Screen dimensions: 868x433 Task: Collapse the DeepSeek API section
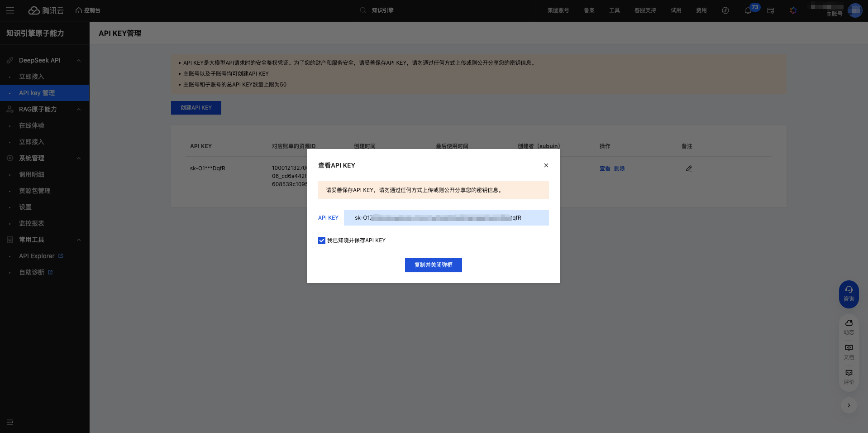tap(78, 60)
